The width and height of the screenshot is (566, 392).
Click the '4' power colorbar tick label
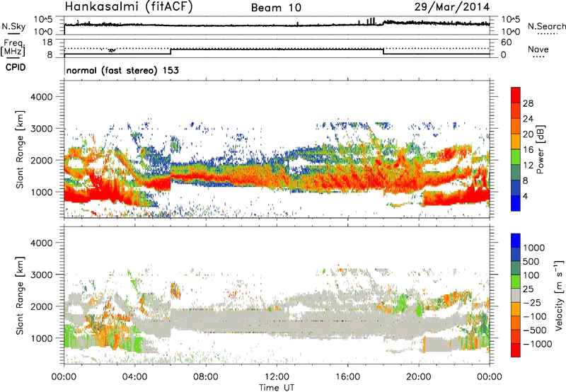[525, 196]
